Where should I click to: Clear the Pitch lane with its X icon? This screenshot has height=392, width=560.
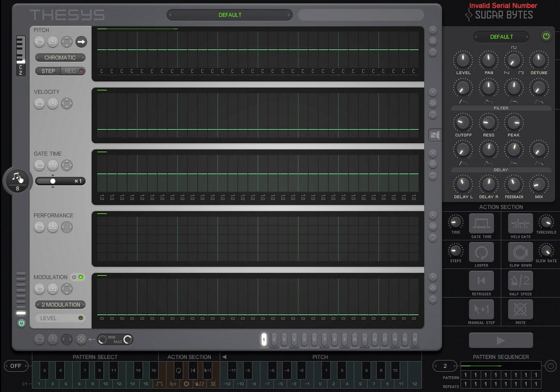(433, 30)
